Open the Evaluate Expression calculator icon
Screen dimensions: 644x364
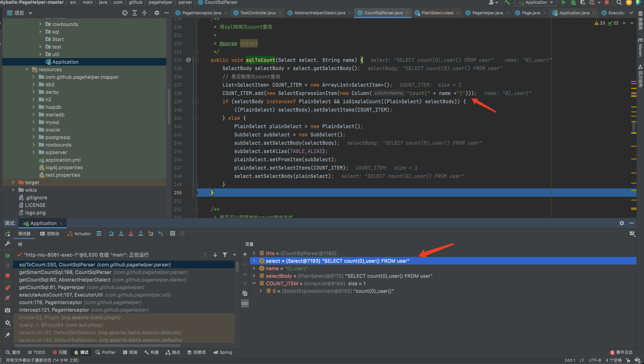pos(172,233)
